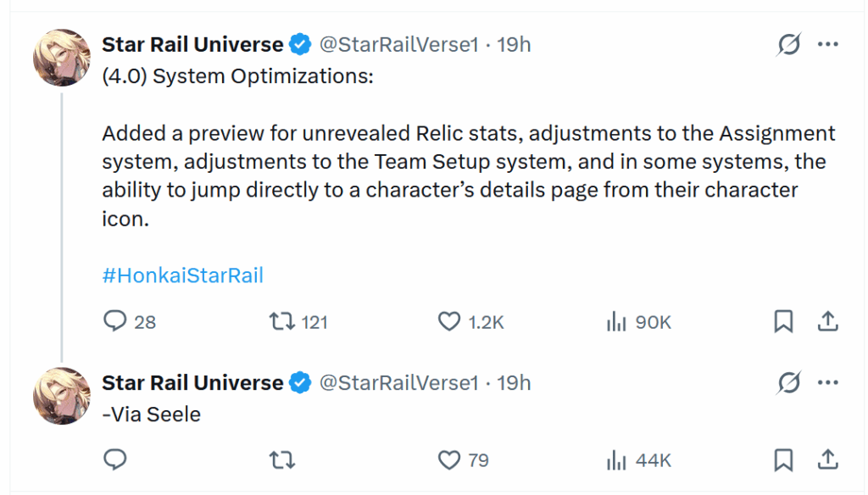Open the more options menu on top tweet
868x495 pixels.
(828, 44)
